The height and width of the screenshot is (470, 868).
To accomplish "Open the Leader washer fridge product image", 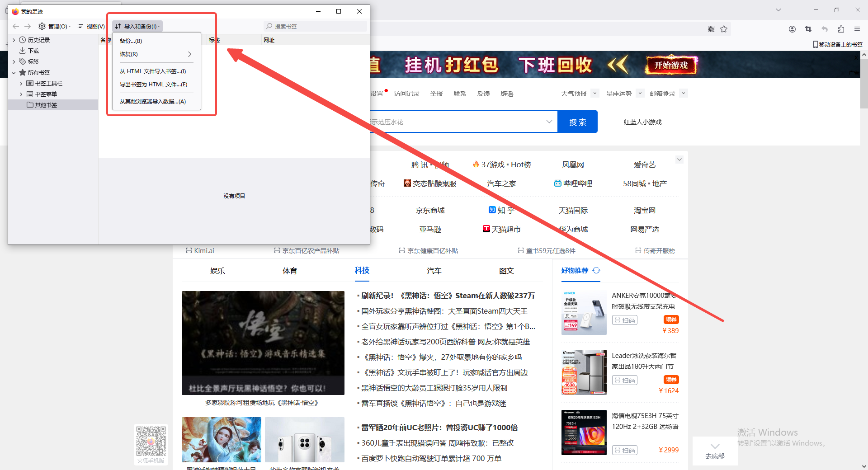I will (584, 372).
